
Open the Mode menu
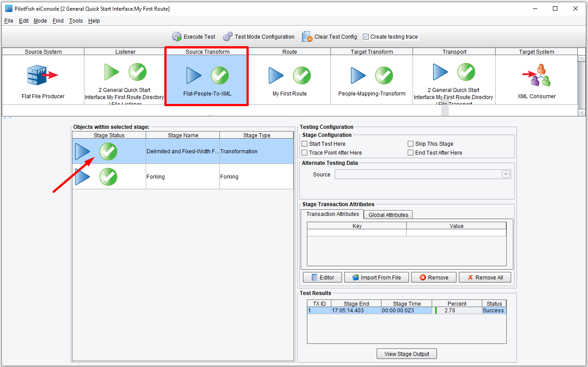[40, 21]
